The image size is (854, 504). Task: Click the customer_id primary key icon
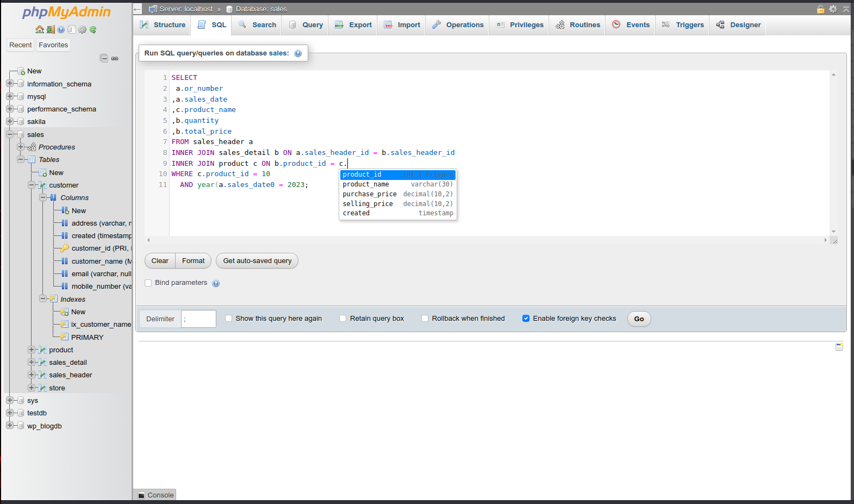click(65, 248)
